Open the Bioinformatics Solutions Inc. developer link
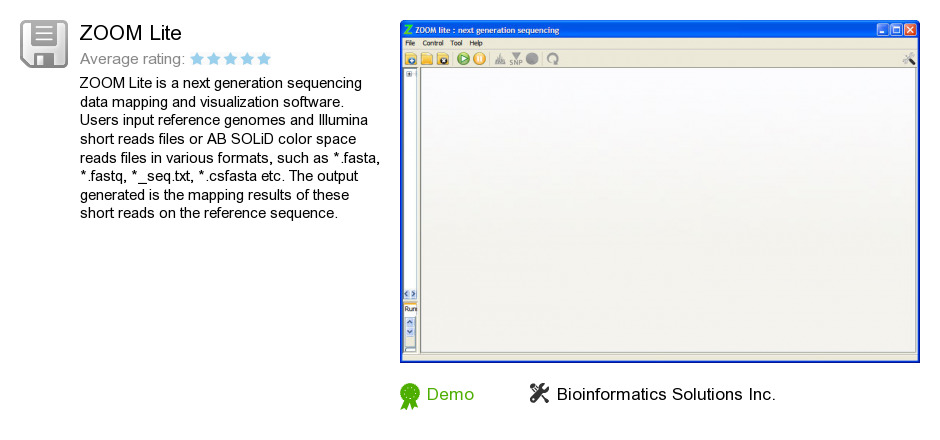Viewport: 940px width, 440px height. pyautogui.click(x=666, y=394)
